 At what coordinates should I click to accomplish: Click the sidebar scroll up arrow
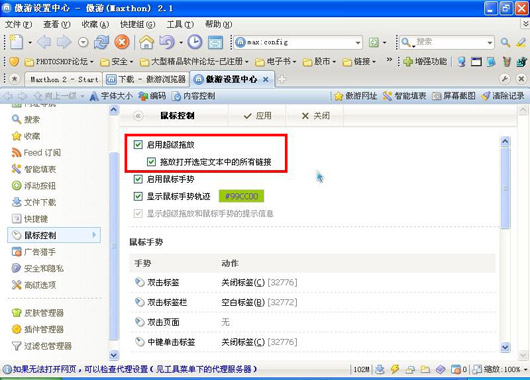114,110
